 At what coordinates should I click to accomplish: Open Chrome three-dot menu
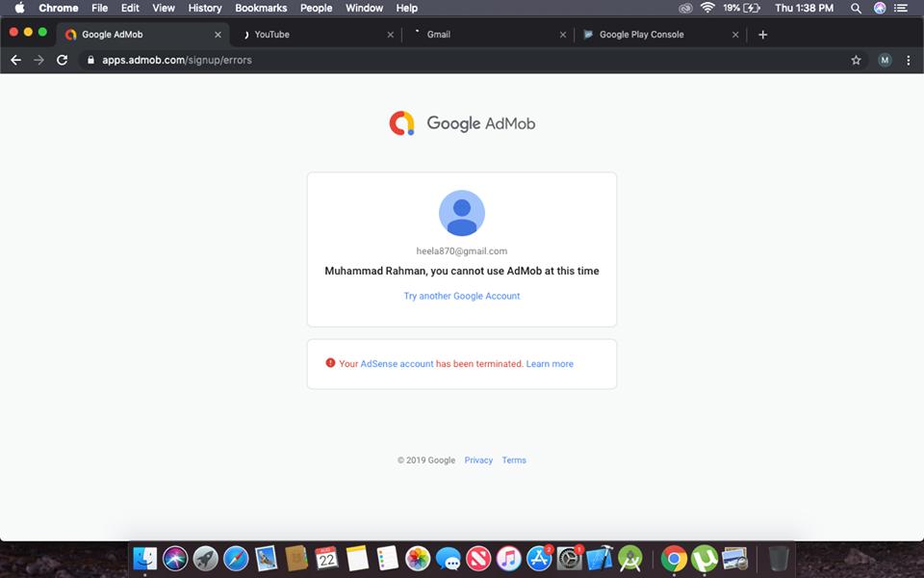pyautogui.click(x=908, y=60)
